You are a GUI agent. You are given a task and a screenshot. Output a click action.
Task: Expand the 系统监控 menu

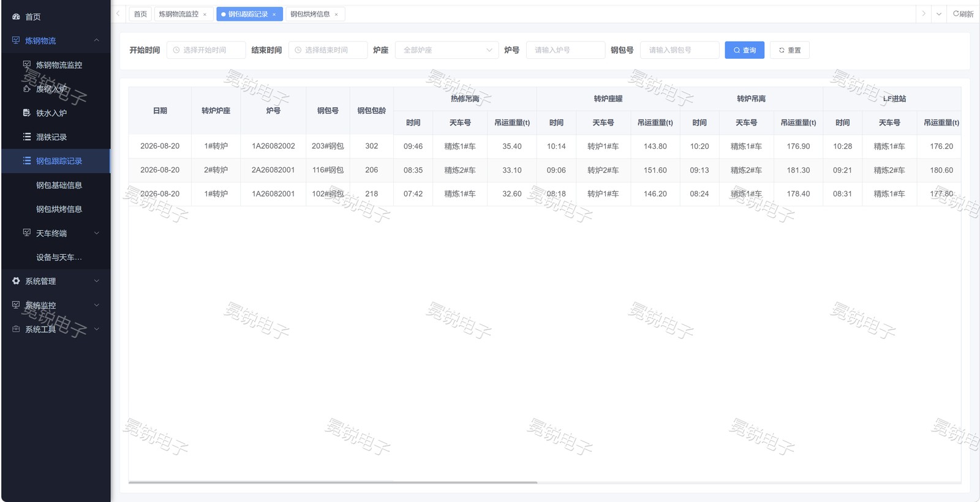point(97,305)
